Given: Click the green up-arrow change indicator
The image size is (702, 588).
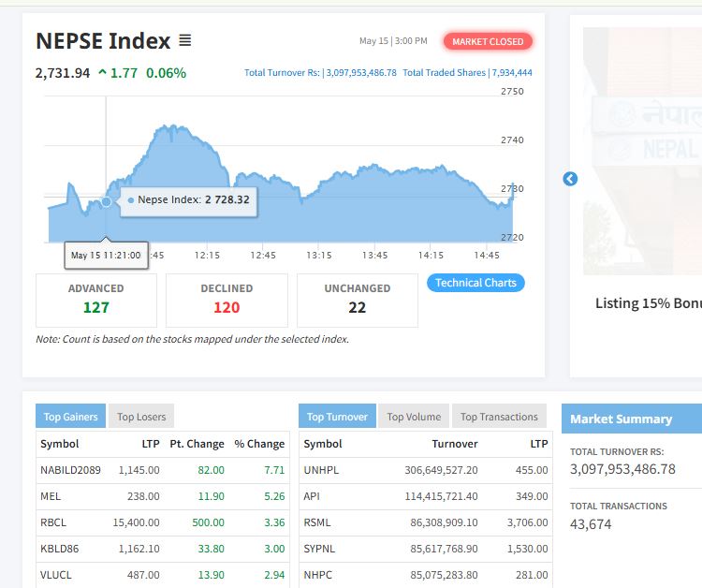Looking at the screenshot, I should click(x=103, y=72).
